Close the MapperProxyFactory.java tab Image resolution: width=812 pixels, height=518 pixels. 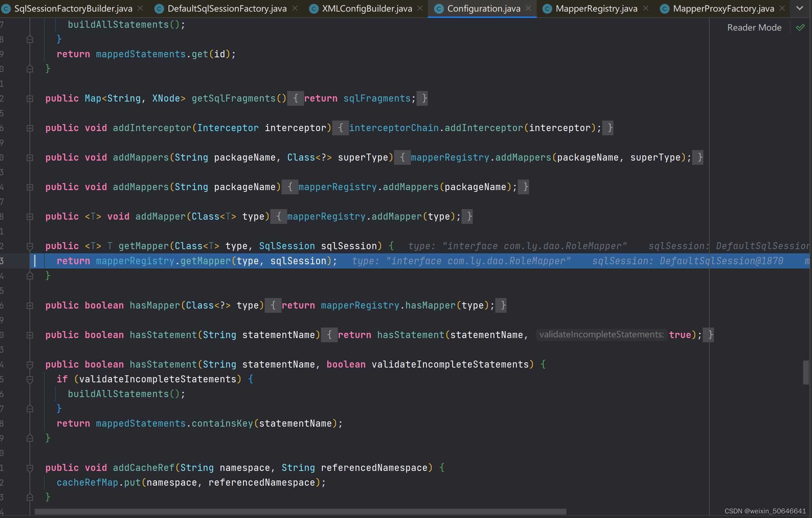pyautogui.click(x=782, y=8)
